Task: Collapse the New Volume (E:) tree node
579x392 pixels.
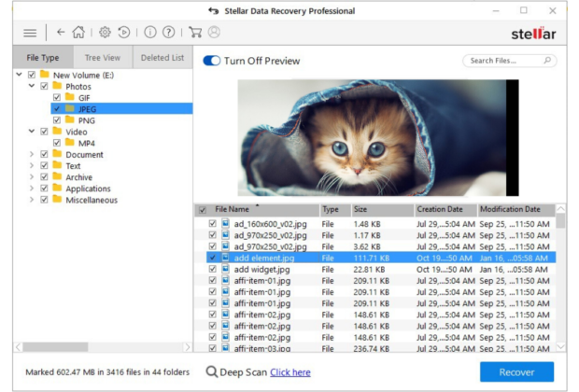Action: coord(20,75)
